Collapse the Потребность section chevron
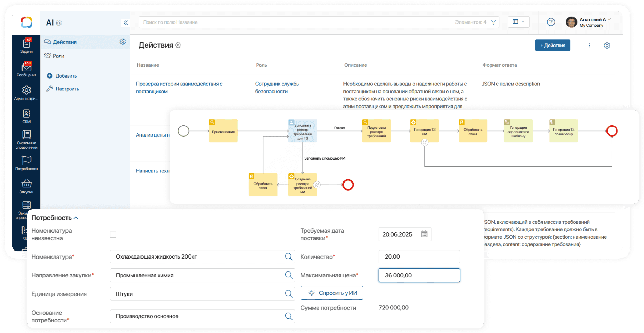644x333 pixels. tap(76, 218)
